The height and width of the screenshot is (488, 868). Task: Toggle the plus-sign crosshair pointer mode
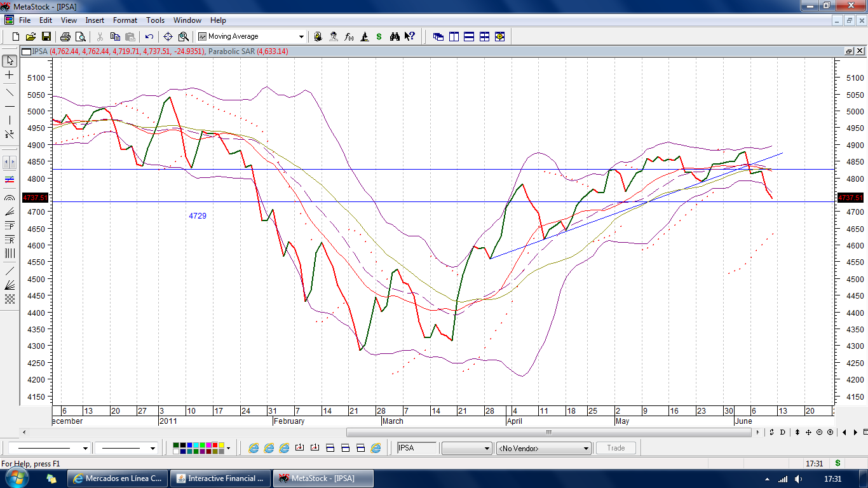click(x=10, y=75)
